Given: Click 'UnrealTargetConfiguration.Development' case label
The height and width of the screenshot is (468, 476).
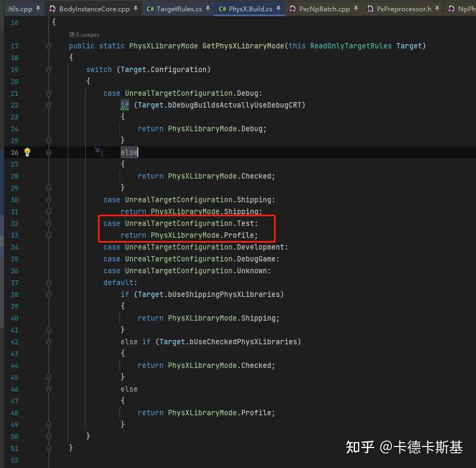Looking at the screenshot, I should coord(205,247).
